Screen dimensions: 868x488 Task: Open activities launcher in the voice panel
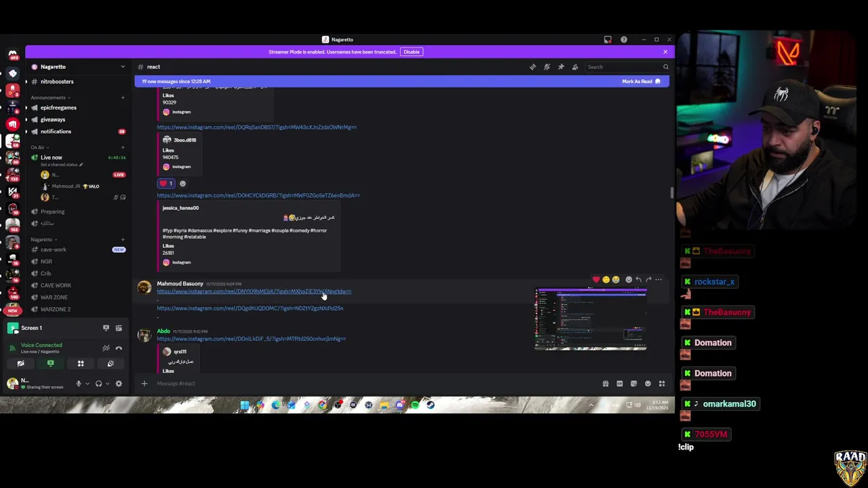click(81, 364)
